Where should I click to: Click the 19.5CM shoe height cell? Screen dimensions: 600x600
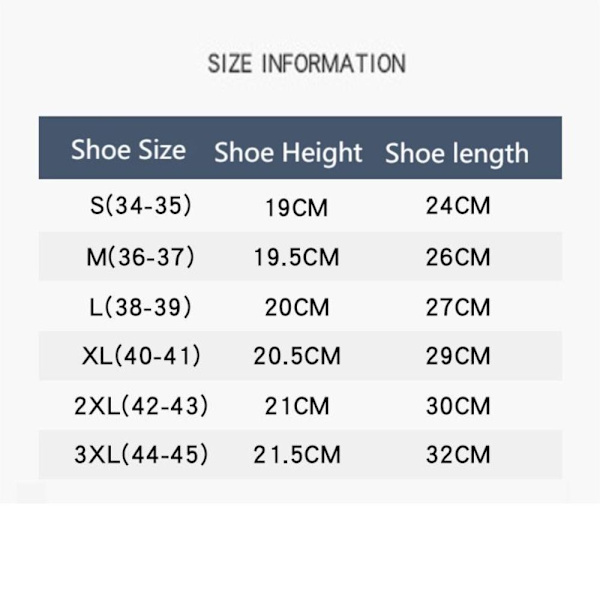pos(296,258)
